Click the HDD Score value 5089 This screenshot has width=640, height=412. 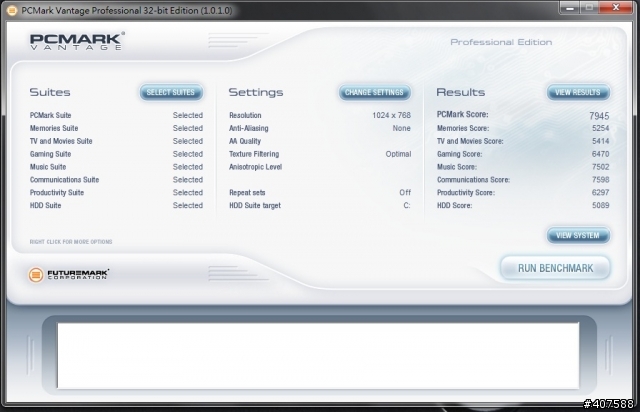600,205
